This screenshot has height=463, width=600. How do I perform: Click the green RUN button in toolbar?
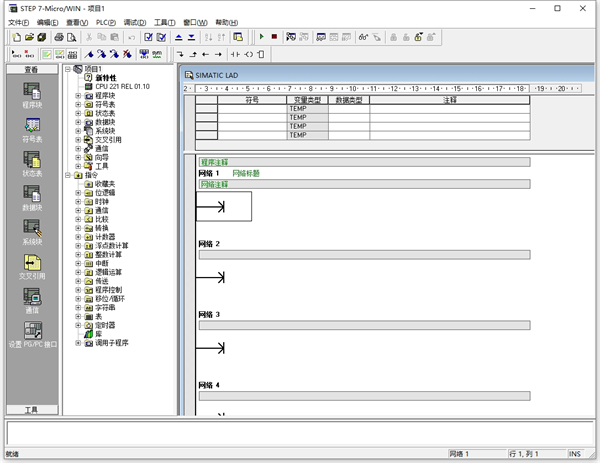261,37
